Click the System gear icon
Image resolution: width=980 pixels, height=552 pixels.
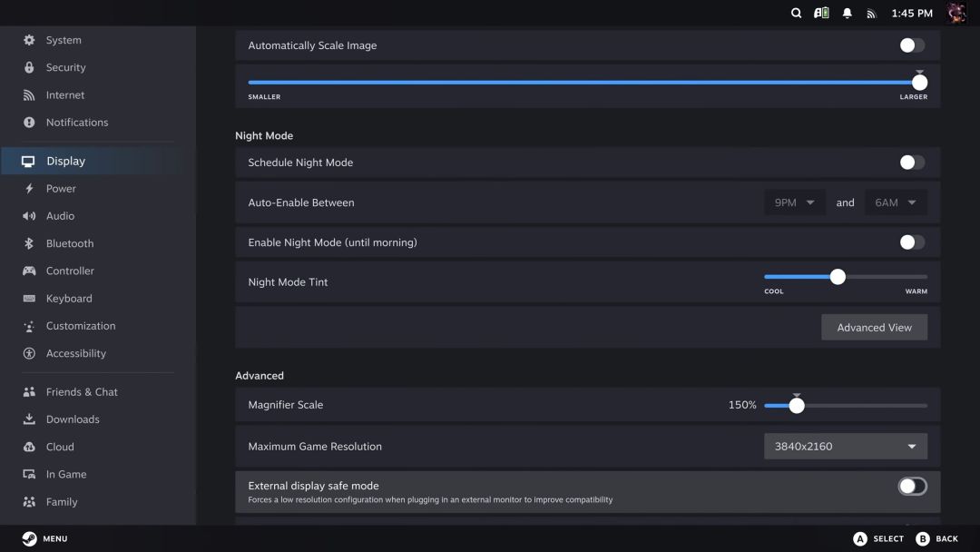(29, 40)
